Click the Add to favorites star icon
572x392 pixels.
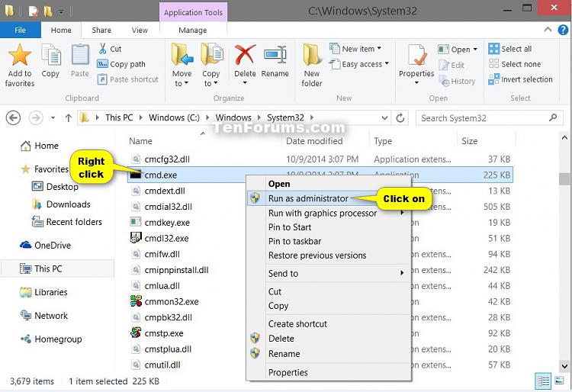(x=20, y=55)
